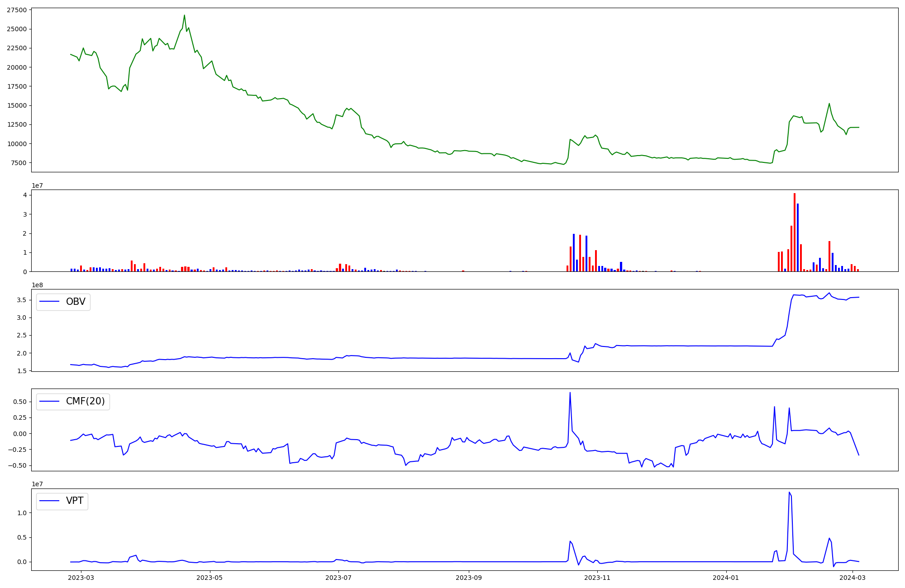Click the highest peak of green price line

coord(184,15)
